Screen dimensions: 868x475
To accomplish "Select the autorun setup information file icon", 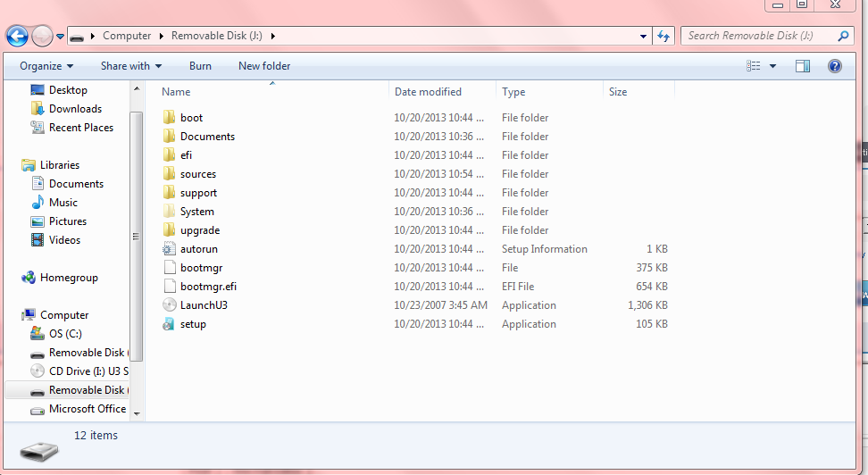I will pos(170,249).
